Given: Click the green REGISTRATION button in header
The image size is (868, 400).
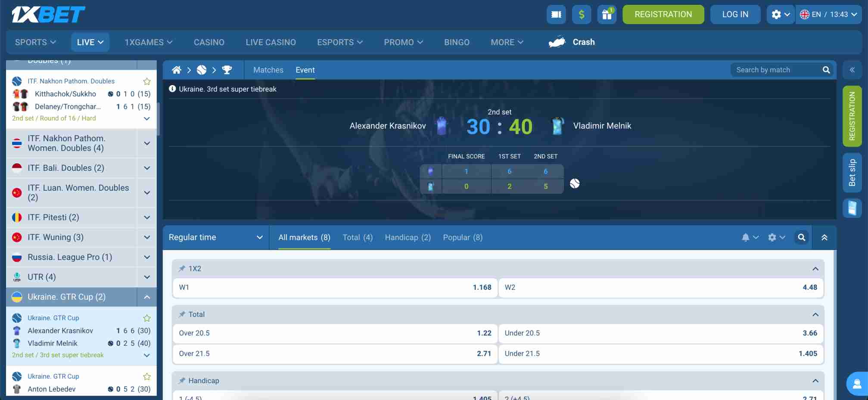Looking at the screenshot, I should coord(663,14).
